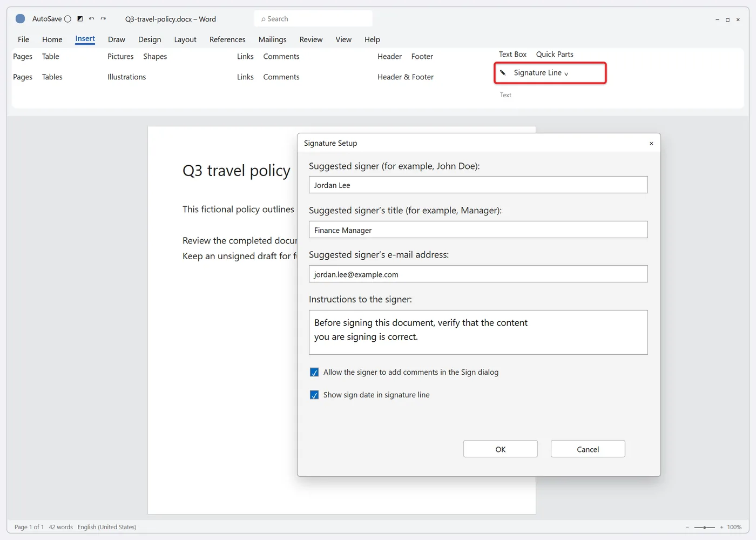Open the Pages dropdown in ribbon
756x540 pixels.
[x=23, y=56]
